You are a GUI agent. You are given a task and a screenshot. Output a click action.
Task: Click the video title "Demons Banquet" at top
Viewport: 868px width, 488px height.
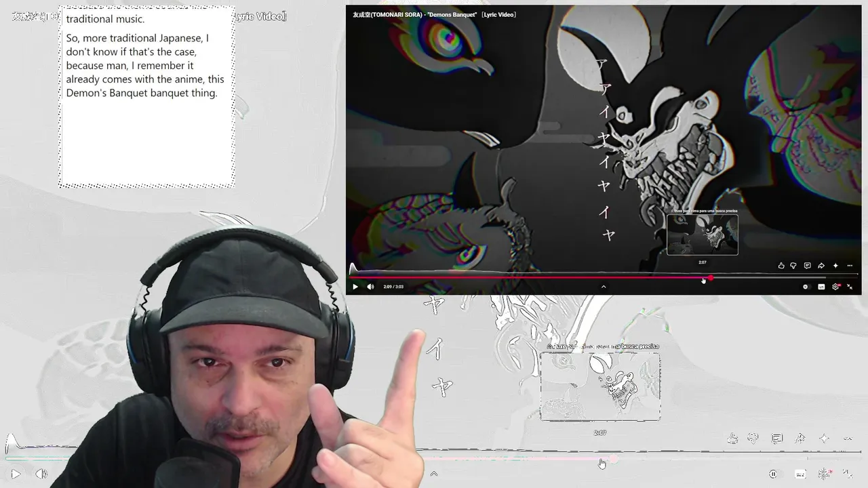[434, 14]
